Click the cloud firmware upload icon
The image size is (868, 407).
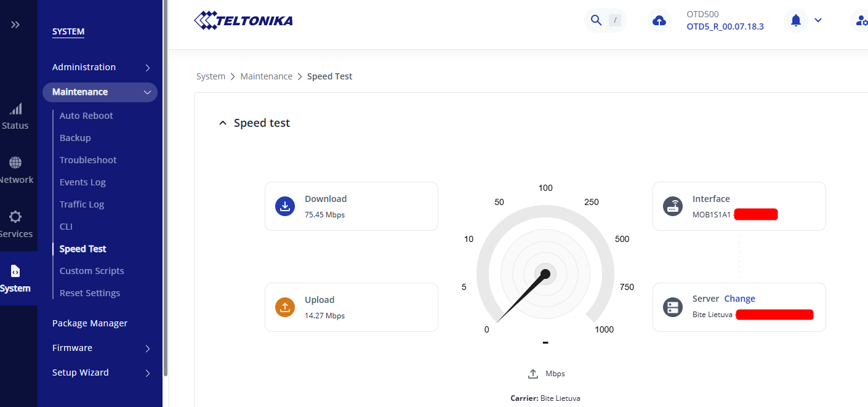tap(659, 20)
